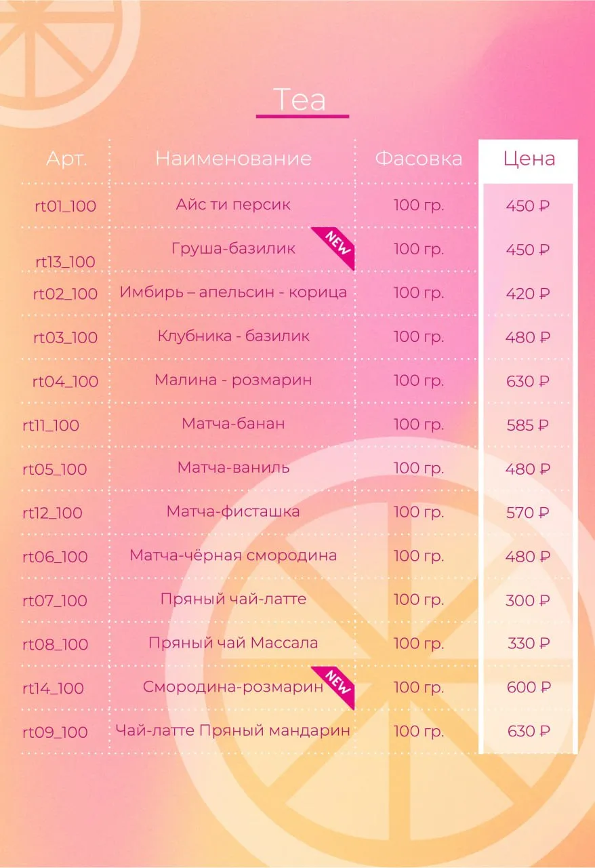
Task: Click article code rt13_100
Action: coord(65,262)
